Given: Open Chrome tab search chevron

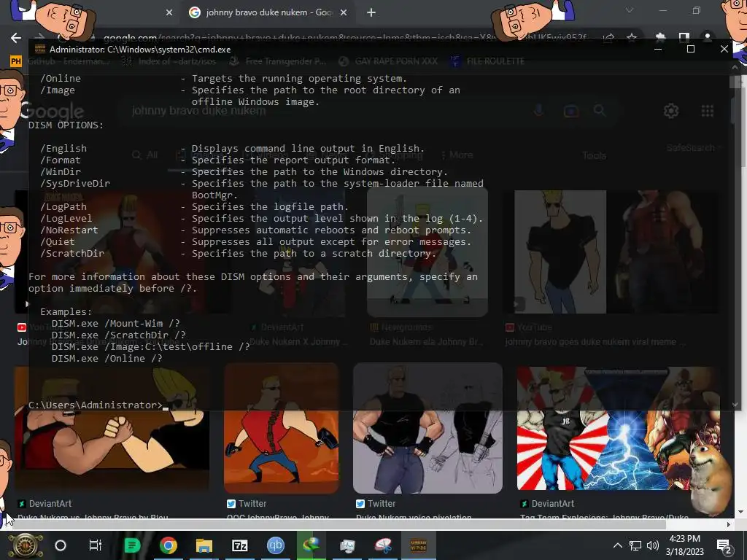Looking at the screenshot, I should point(630,10).
